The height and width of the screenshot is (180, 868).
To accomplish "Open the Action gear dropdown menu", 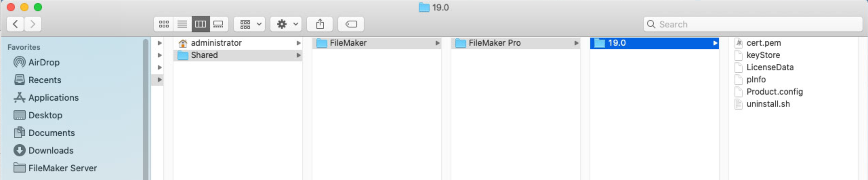I will (286, 24).
